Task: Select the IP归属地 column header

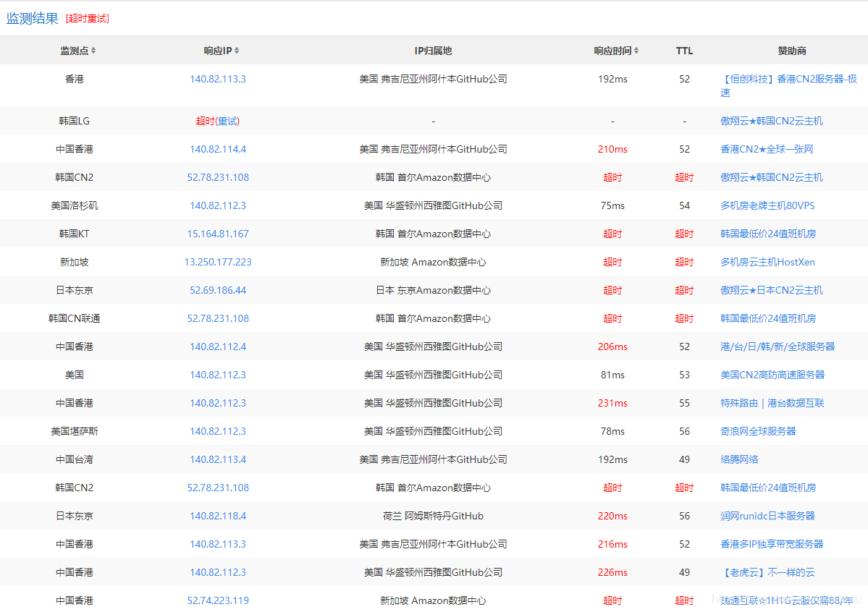Action: (433, 51)
